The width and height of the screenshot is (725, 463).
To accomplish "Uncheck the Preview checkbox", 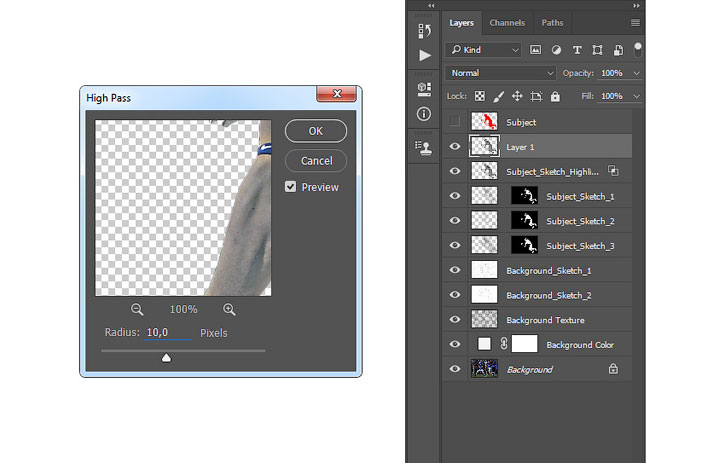I will pos(290,186).
